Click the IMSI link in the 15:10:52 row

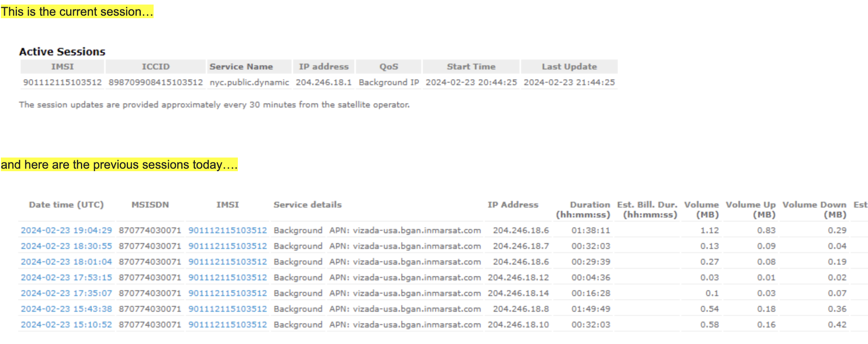(228, 325)
